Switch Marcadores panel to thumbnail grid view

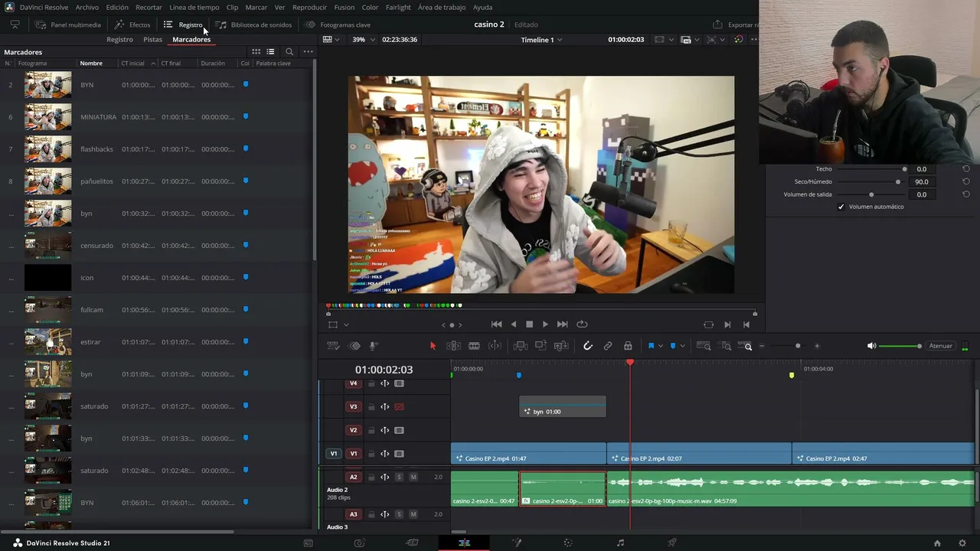[x=256, y=52]
